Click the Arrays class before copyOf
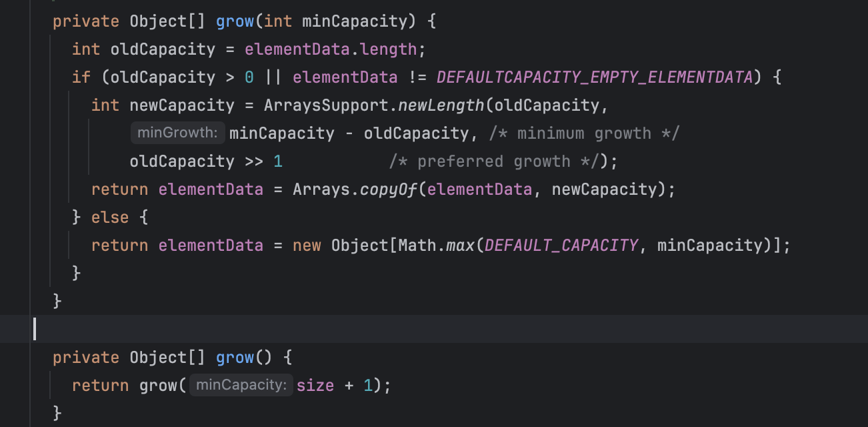The image size is (868, 427). 321,189
